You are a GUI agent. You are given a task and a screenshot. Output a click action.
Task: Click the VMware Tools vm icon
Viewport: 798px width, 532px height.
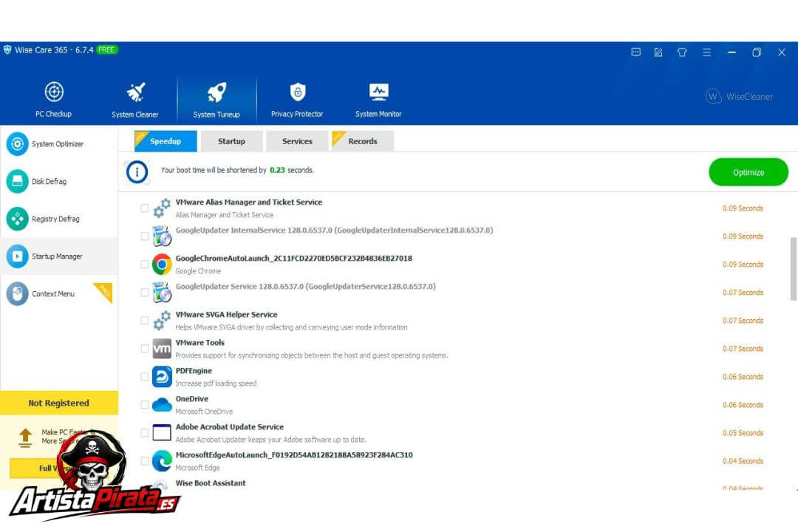[162, 349]
